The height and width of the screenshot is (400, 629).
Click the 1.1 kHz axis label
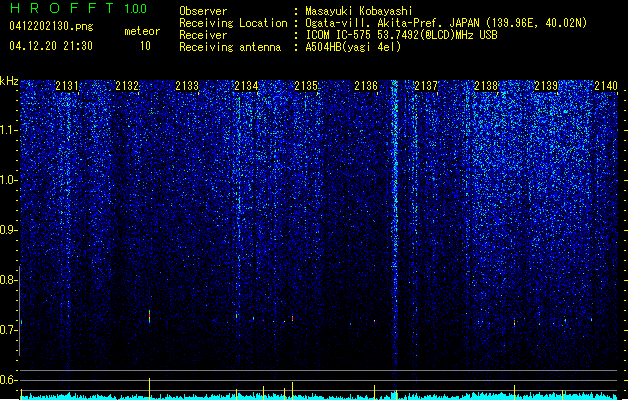point(8,130)
